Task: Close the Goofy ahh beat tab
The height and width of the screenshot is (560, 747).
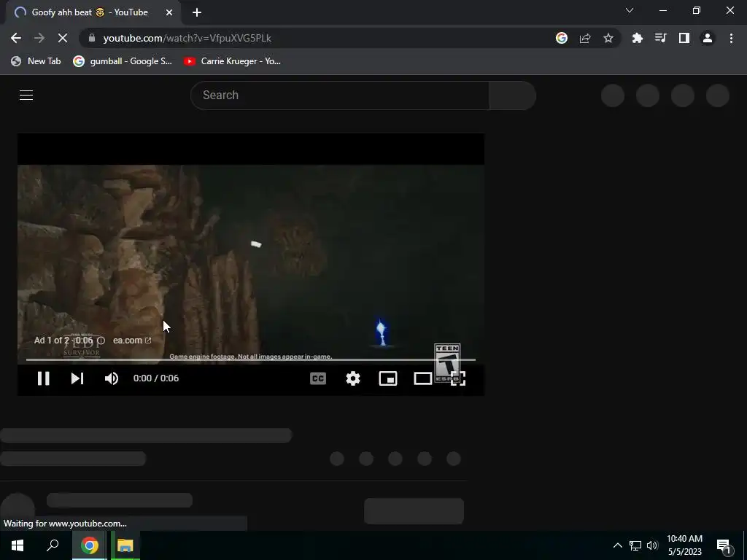Action: point(169,12)
